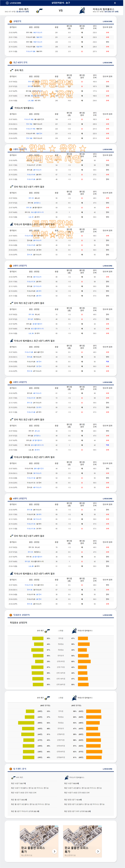Click basketball icon beside 최근 5경기 전적 heading
Image resolution: width=125 pixels, height=868 pixels.
click(x=11, y=62)
